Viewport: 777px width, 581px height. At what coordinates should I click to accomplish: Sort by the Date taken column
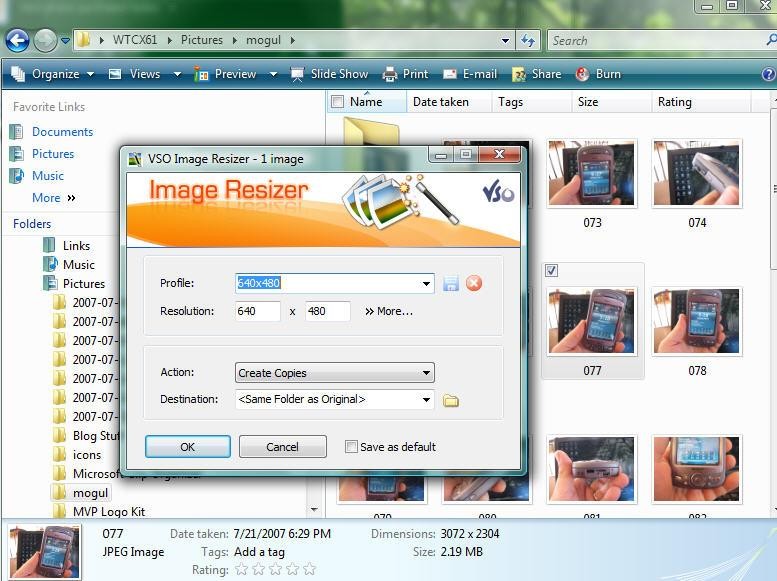441,102
